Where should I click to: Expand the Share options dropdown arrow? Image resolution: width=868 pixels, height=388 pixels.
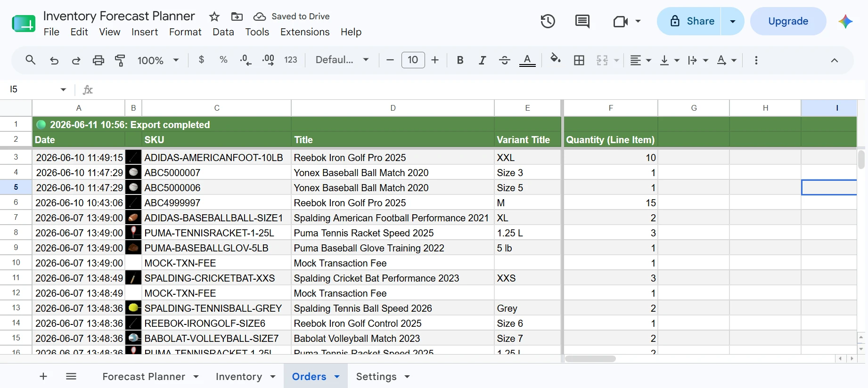[x=733, y=21]
